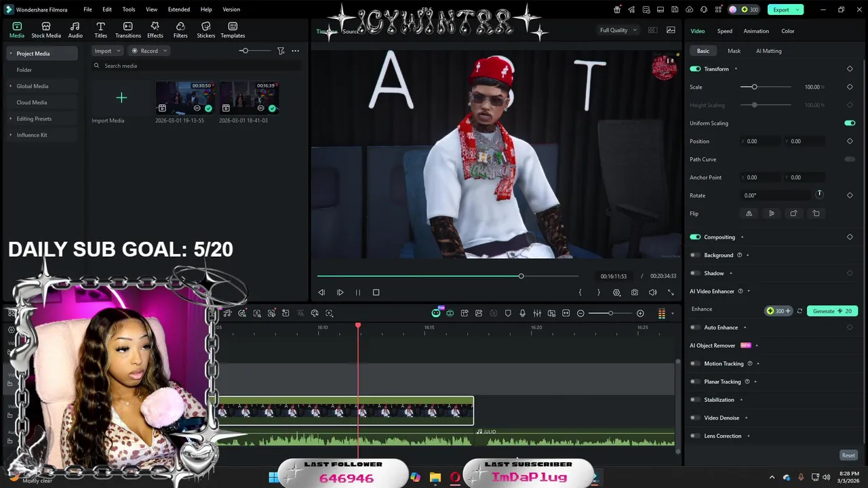Expand the Global Media tree item

coord(10,86)
